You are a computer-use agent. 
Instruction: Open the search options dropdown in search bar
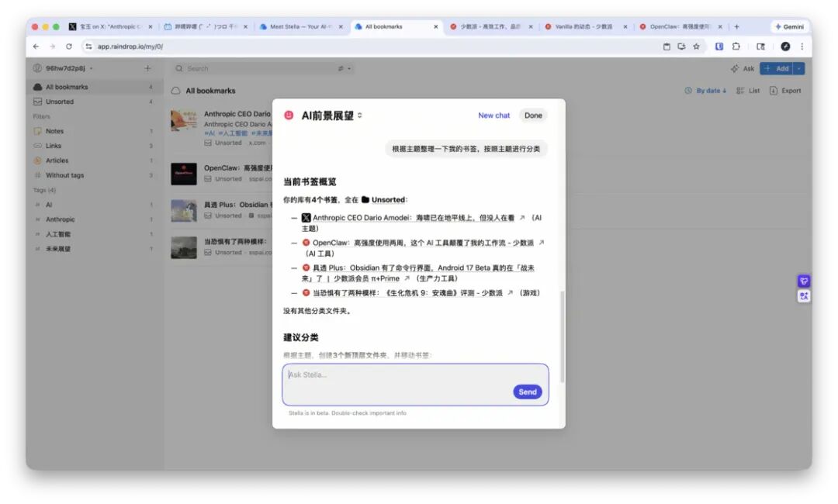click(x=345, y=68)
